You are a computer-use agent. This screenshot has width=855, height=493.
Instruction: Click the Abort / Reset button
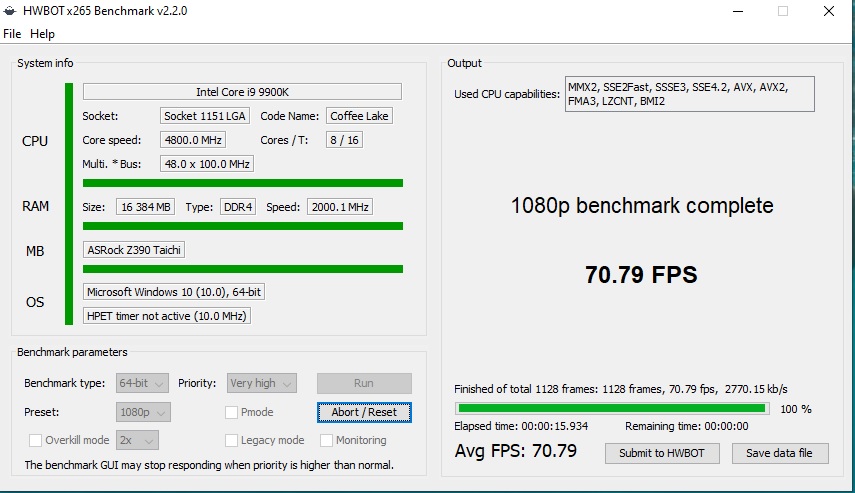364,412
